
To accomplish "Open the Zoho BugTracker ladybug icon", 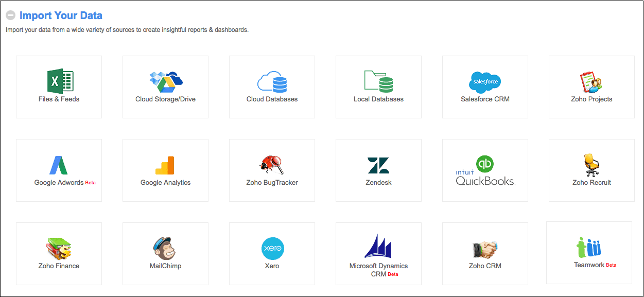I will coord(272,165).
